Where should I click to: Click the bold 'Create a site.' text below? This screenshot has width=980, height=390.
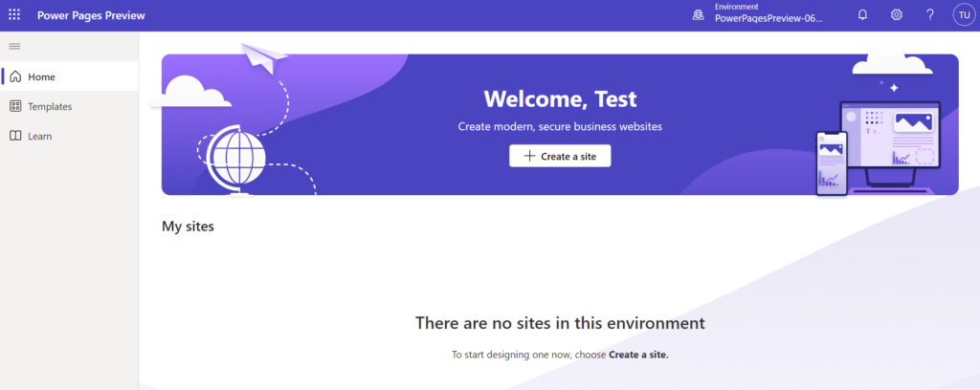[638, 355]
